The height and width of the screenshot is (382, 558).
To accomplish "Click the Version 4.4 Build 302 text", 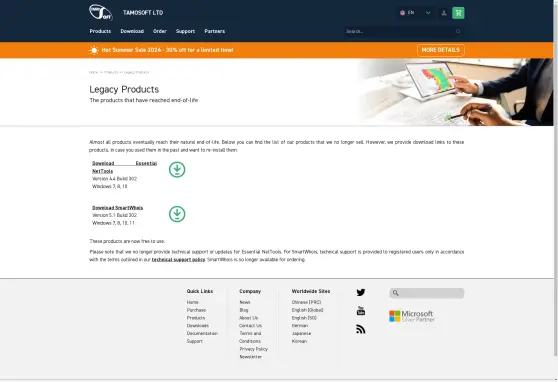I will 115,179.
